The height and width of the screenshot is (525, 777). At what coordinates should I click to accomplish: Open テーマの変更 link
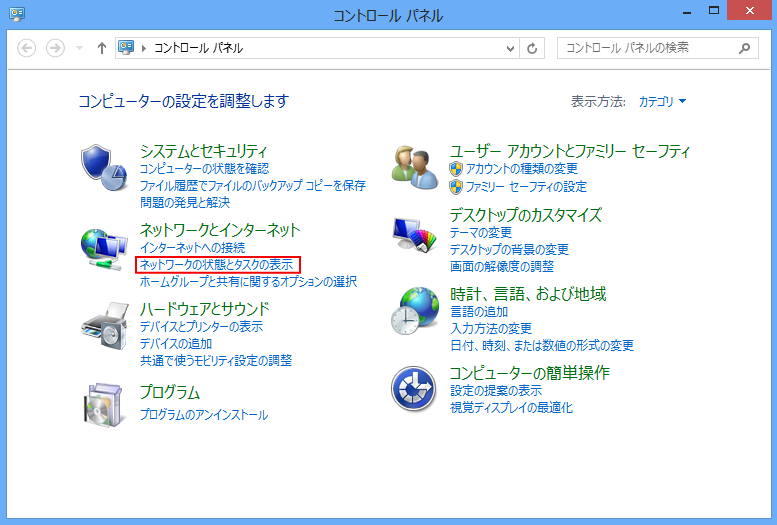[481, 233]
